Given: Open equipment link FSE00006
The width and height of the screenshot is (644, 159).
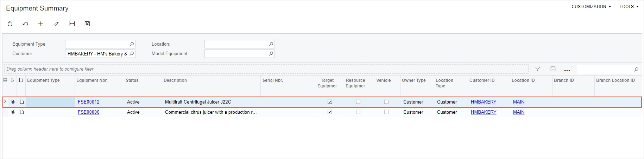Looking at the screenshot, I should [89, 112].
